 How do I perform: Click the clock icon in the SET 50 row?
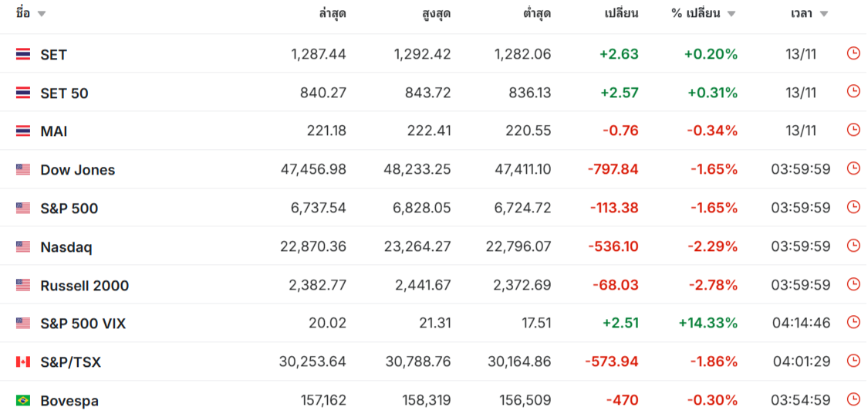[853, 91]
